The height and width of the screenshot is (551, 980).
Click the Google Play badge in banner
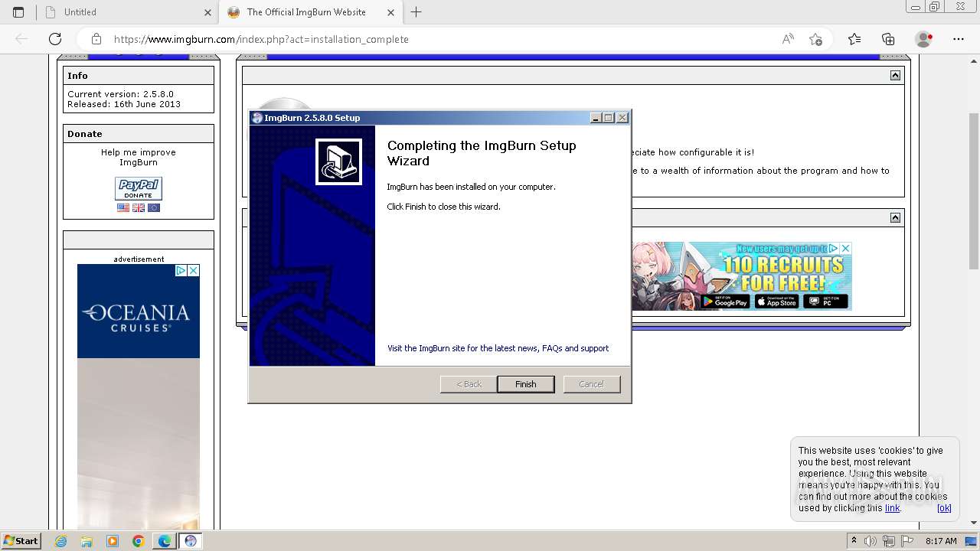725,302
